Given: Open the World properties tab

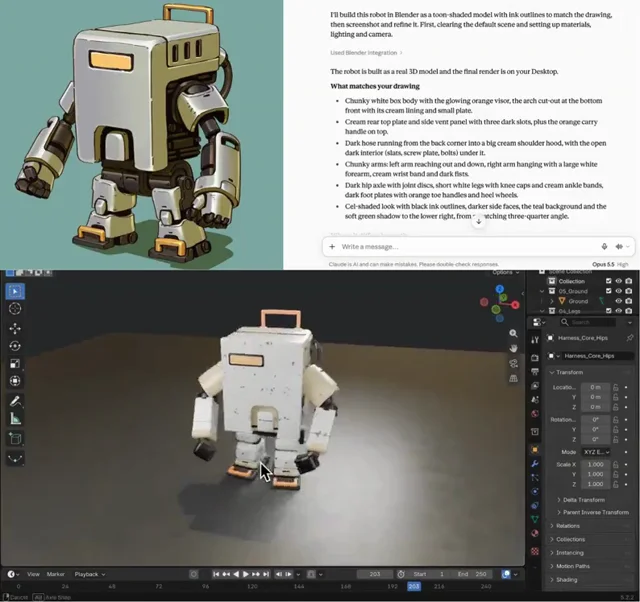Looking at the screenshot, I should tap(535, 414).
